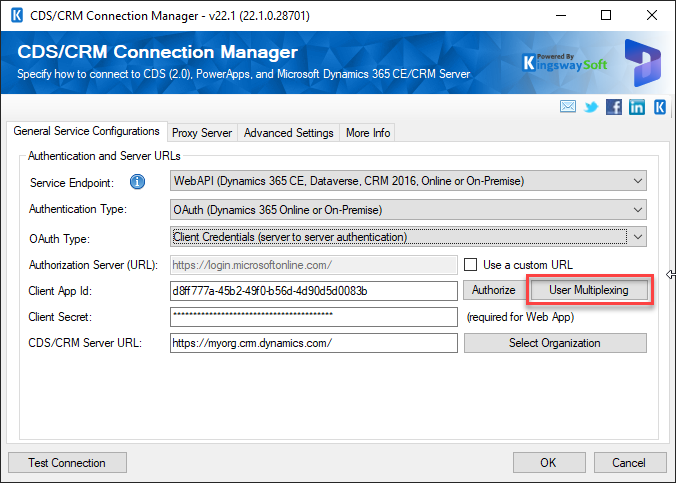Click the "Authentication Type:" label
676x483 pixels.
[x=78, y=209]
